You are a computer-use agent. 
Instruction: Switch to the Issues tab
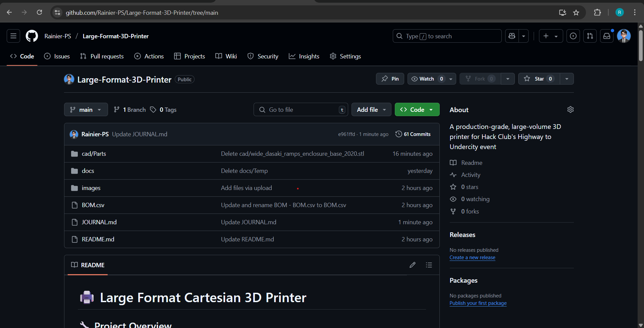tap(57, 56)
